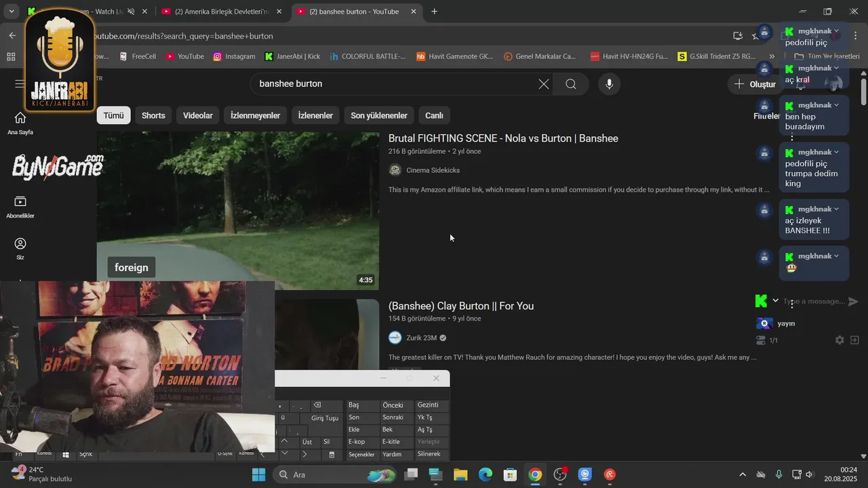Open the FreeCell bookmark

point(138,56)
